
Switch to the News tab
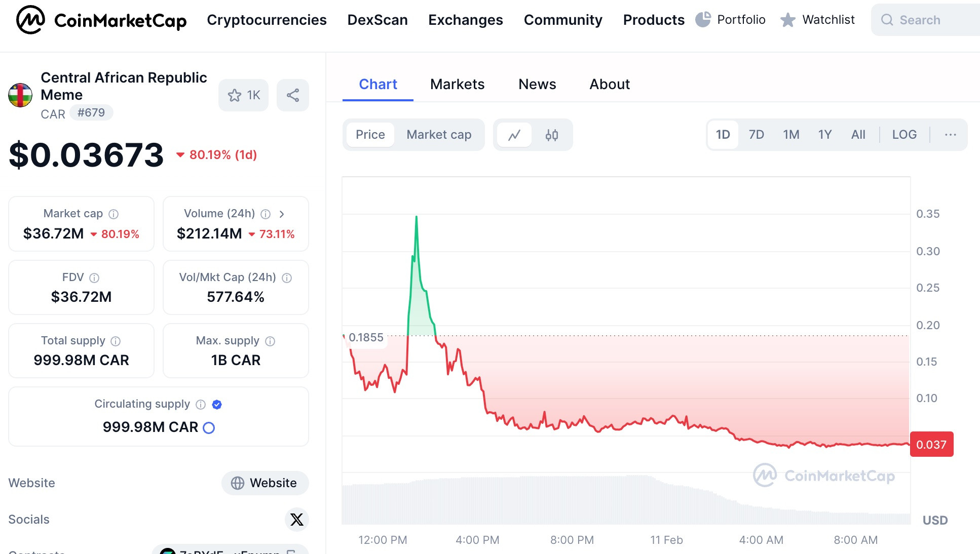pos(537,85)
